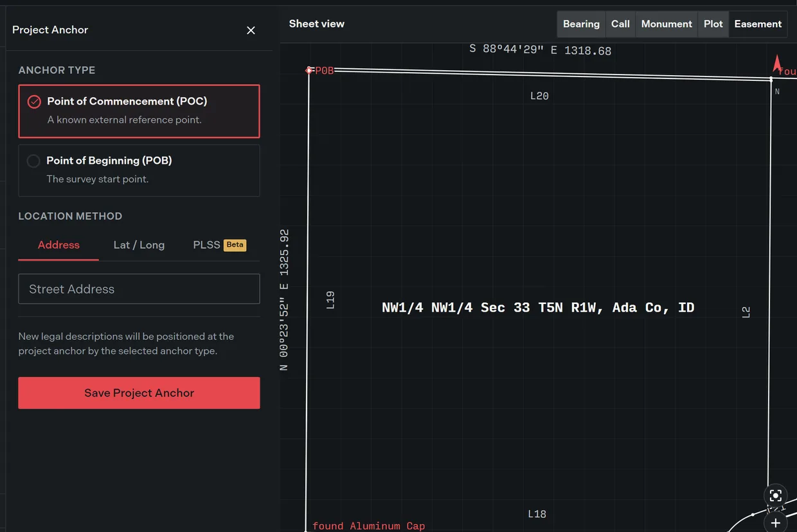Open the PLSS Beta tab
This screenshot has height=532, width=797.
[x=219, y=245]
